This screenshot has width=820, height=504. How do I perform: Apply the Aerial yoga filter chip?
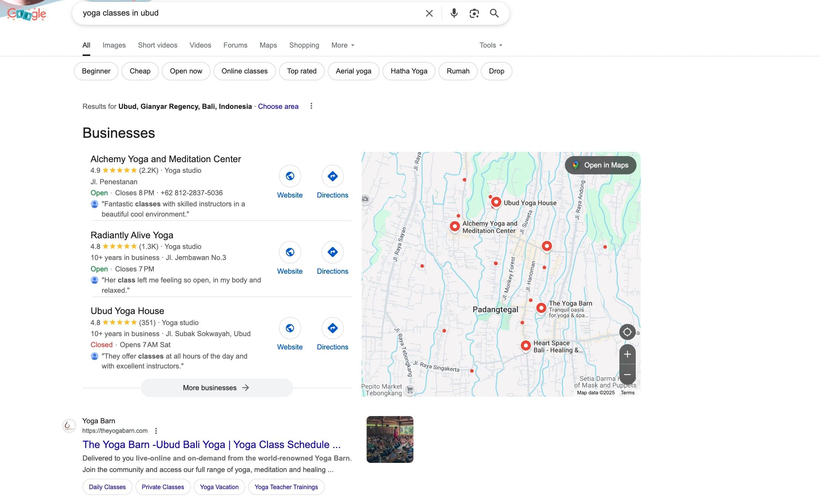click(x=354, y=71)
